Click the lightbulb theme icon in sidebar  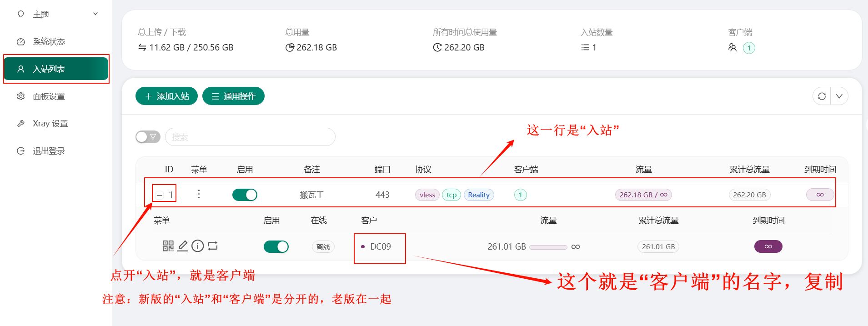point(20,14)
